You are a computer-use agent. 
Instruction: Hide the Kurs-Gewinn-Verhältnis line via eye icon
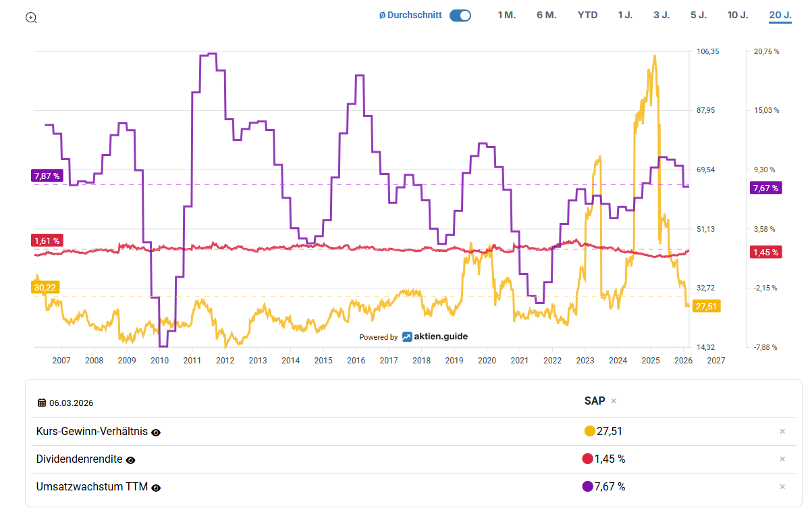156,432
